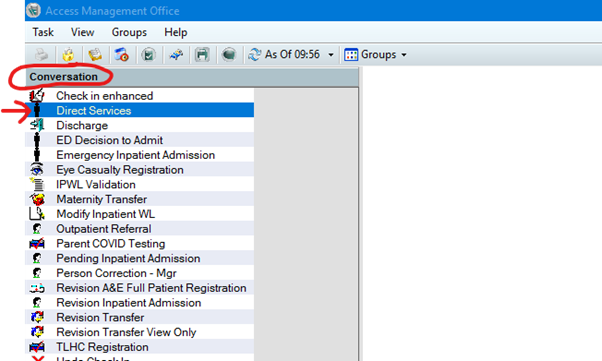Open the Help menu
Image resolution: width=602 pixels, height=361 pixels.
coord(175,32)
